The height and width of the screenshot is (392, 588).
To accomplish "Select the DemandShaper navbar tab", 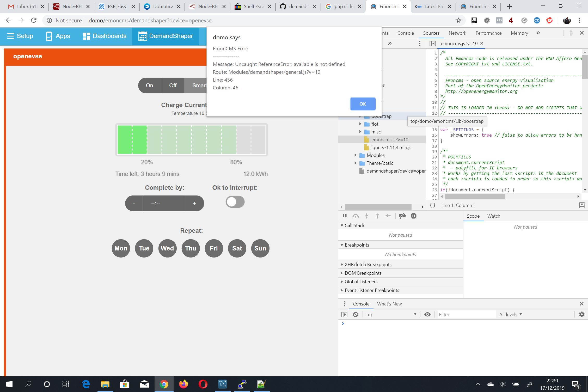I will pos(166,36).
